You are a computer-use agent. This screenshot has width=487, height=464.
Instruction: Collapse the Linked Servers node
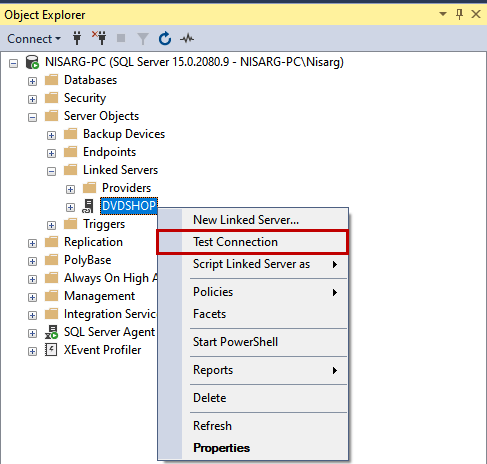coord(51,171)
